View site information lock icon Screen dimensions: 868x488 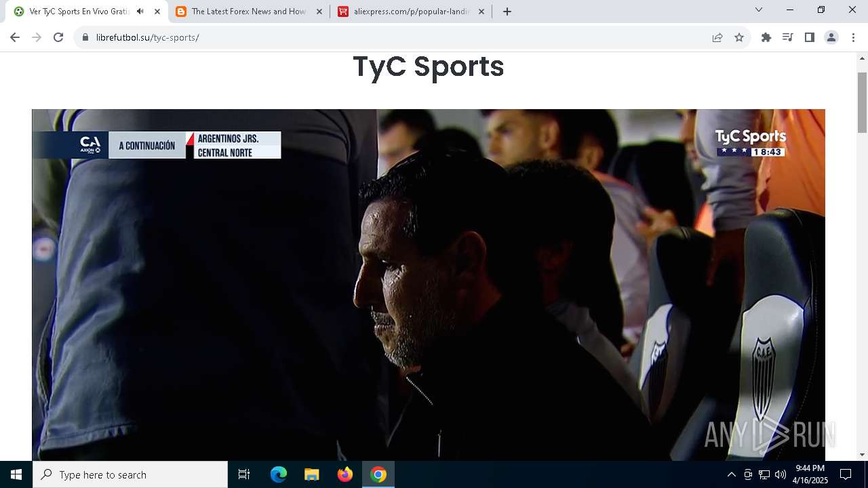[85, 37]
